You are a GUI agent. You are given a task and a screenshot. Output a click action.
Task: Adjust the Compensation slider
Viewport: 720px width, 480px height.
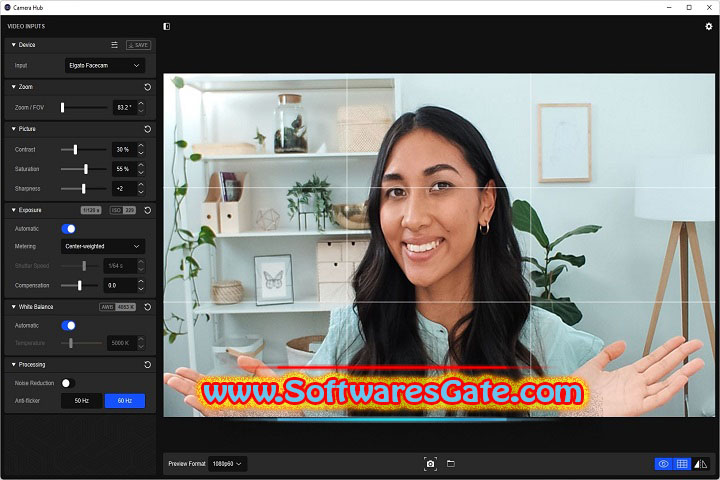click(79, 286)
